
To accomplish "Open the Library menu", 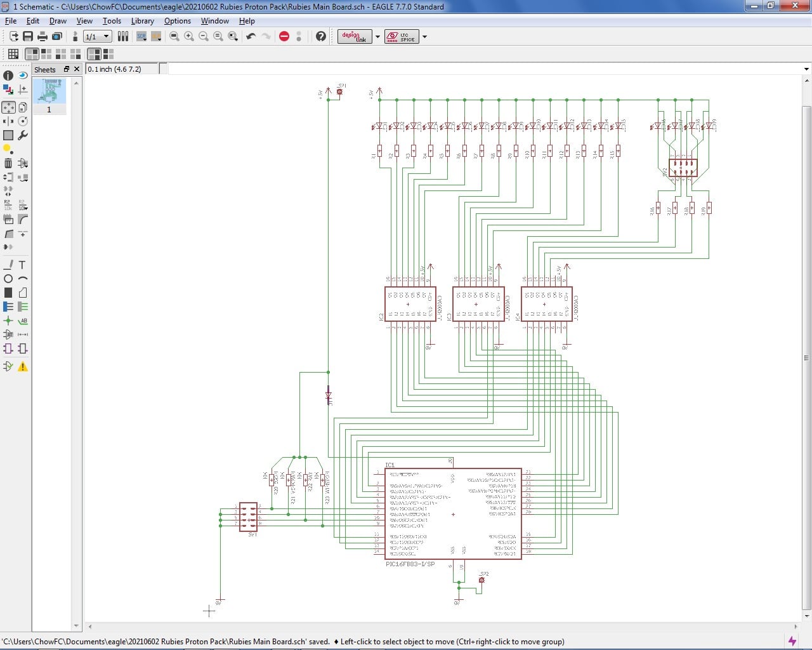I will coord(142,21).
